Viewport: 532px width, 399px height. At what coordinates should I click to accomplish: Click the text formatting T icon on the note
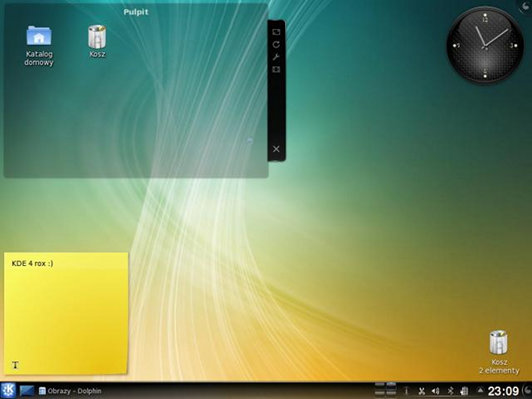click(x=15, y=365)
